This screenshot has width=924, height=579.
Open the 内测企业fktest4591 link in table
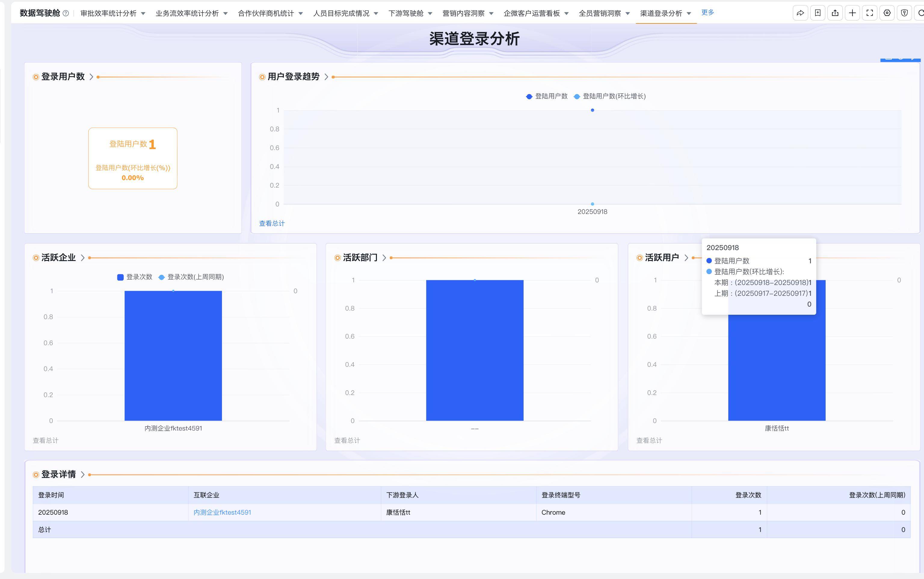222,512
